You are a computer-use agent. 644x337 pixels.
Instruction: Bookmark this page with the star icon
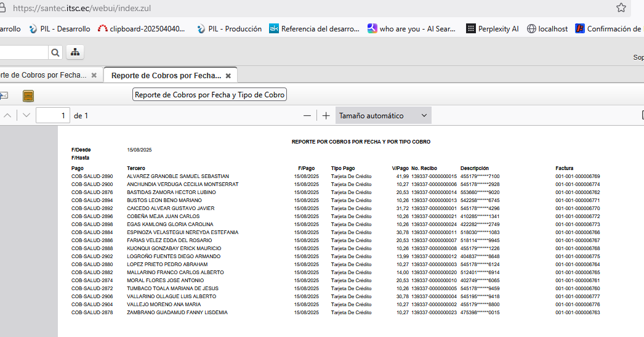click(621, 8)
